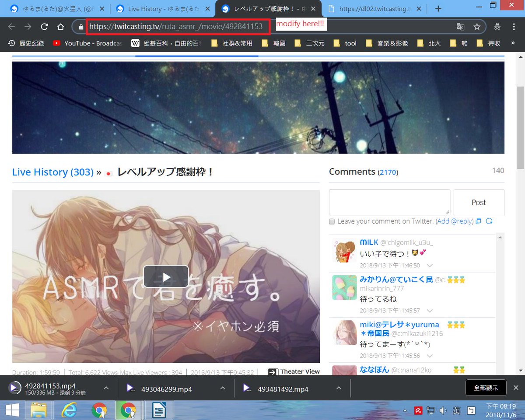
Task: Post the comment with Post button
Action: pyautogui.click(x=479, y=203)
